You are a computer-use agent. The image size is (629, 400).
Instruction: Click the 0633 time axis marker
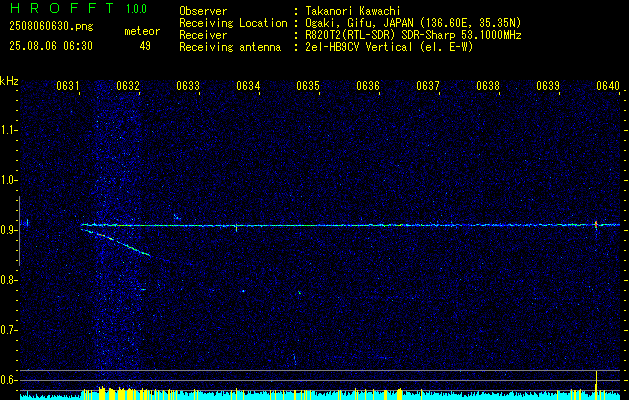pyautogui.click(x=188, y=85)
